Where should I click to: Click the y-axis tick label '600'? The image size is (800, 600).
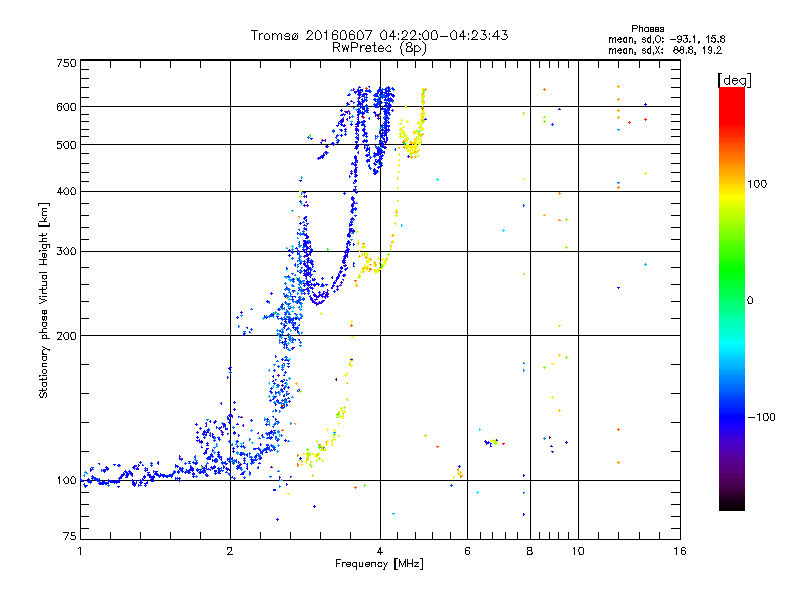click(x=67, y=107)
